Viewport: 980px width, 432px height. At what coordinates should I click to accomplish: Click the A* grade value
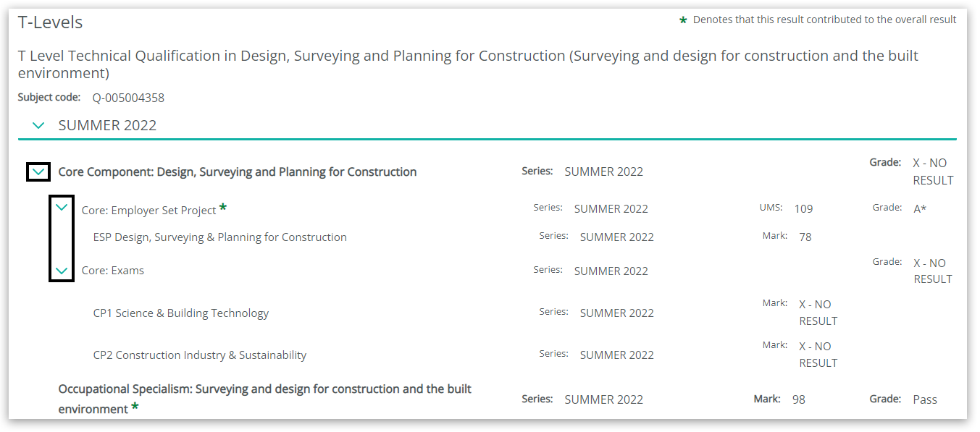(x=920, y=209)
